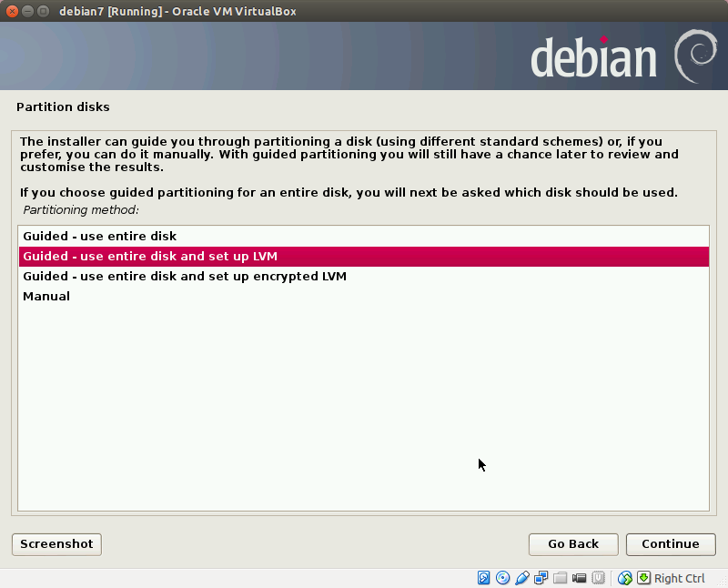
Task: Click the optical disc status icon
Action: click(x=503, y=578)
